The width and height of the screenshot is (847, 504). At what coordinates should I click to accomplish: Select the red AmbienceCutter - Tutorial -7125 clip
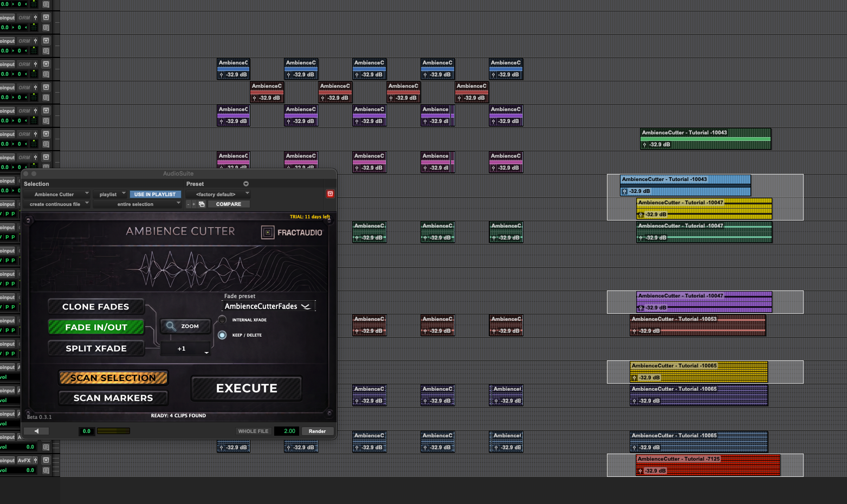coord(708,466)
